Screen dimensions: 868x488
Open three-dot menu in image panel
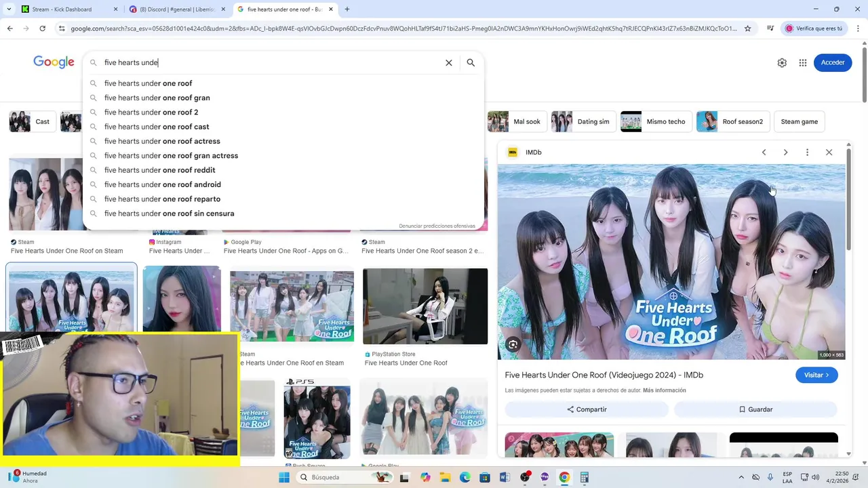[807, 152]
